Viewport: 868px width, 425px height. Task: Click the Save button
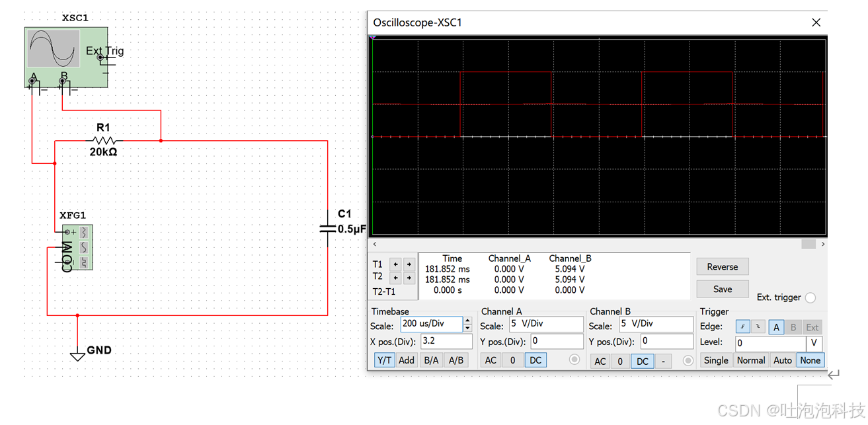tap(723, 289)
